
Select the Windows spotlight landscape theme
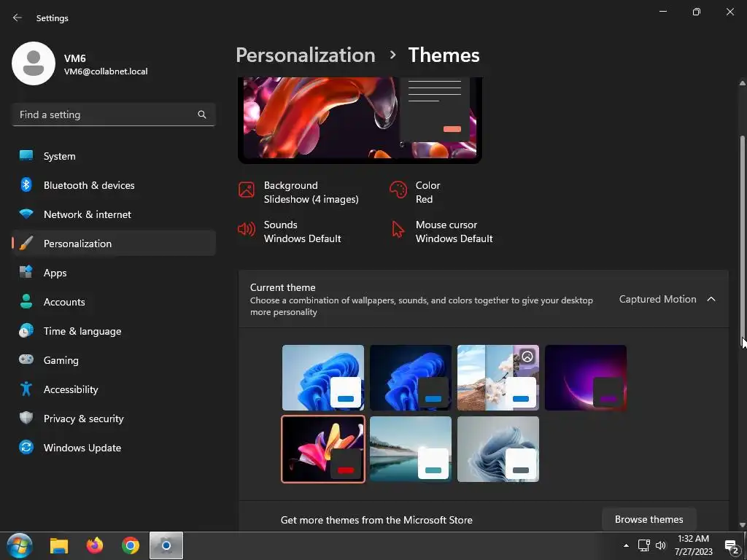pyautogui.click(x=498, y=378)
